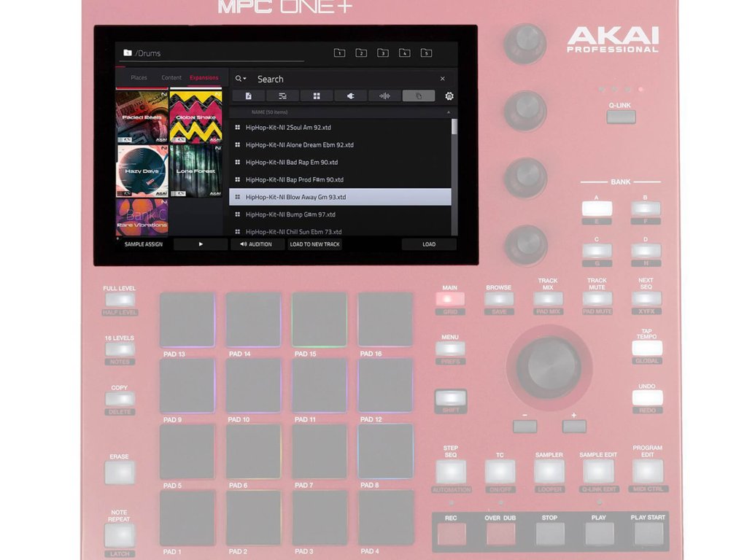Toggle the Audition speaker button
The image size is (747, 560).
[256, 244]
